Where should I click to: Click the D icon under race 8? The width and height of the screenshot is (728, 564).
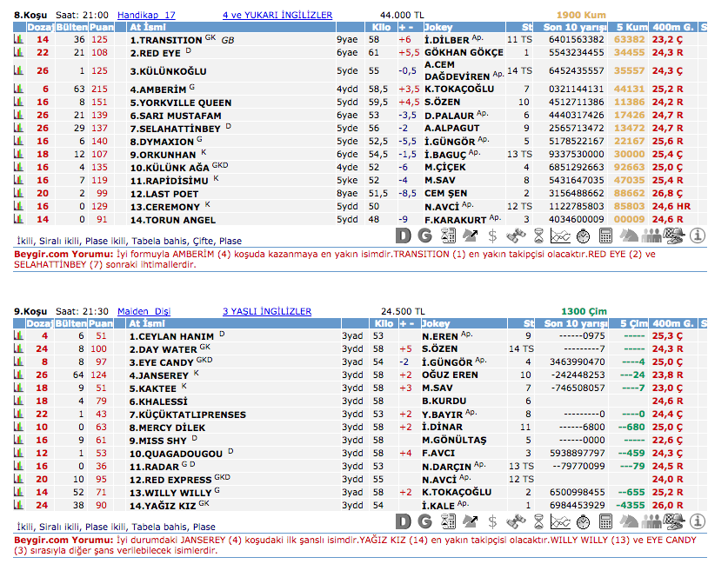(403, 235)
